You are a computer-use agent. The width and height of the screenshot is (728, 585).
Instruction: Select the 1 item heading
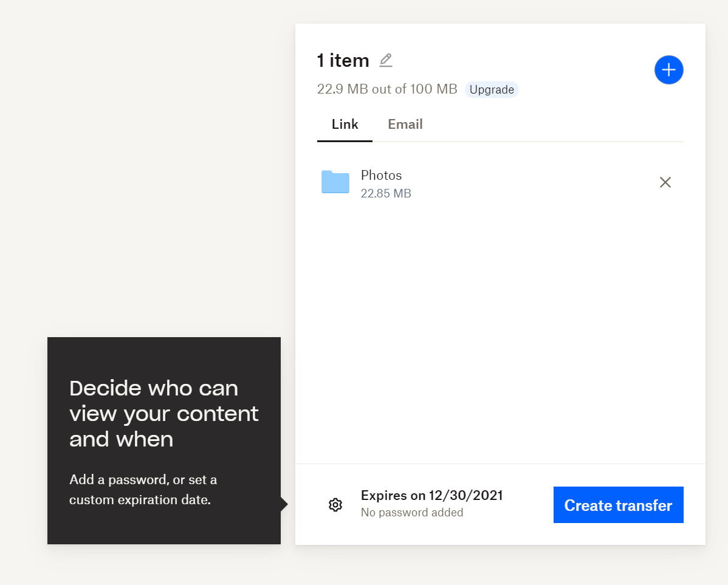coord(343,60)
